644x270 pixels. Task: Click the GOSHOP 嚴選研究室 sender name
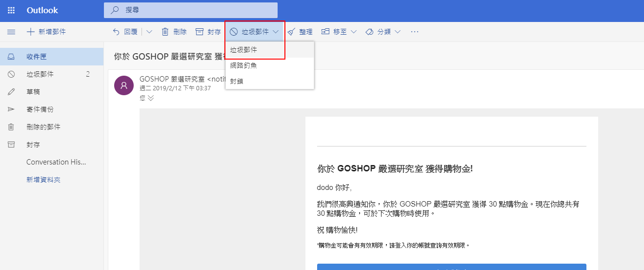[171, 79]
